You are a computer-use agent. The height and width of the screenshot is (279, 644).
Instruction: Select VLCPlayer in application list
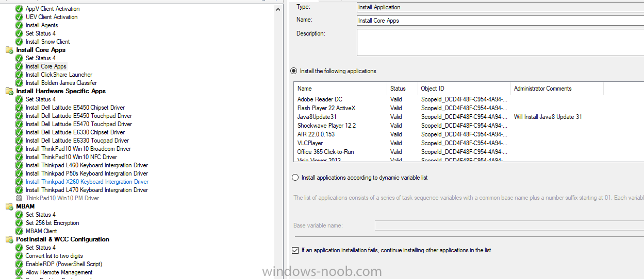tap(310, 143)
